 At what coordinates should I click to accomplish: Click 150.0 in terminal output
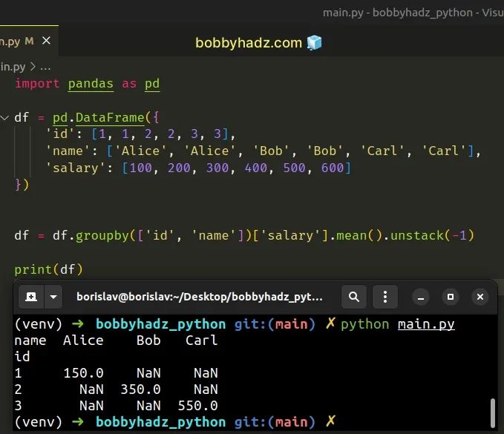click(x=83, y=373)
